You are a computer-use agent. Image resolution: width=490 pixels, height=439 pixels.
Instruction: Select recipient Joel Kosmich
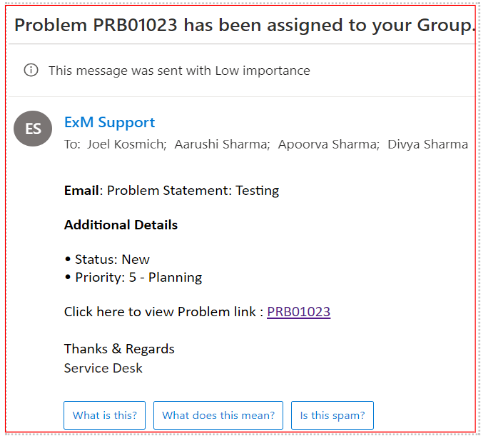tap(127, 144)
